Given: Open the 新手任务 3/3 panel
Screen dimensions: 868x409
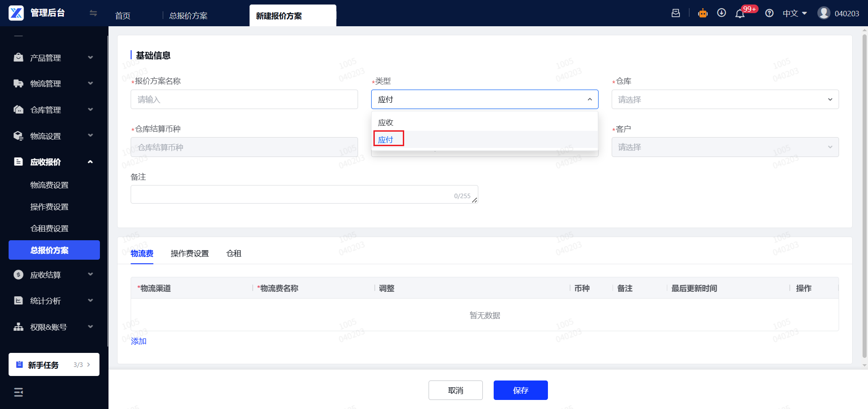Looking at the screenshot, I should pyautogui.click(x=54, y=365).
